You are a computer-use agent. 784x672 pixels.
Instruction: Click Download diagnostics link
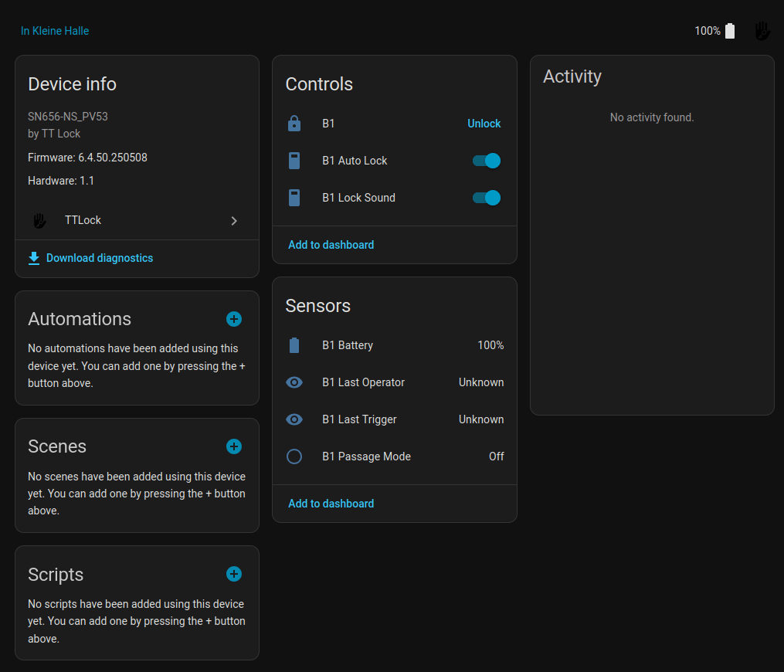(100, 258)
